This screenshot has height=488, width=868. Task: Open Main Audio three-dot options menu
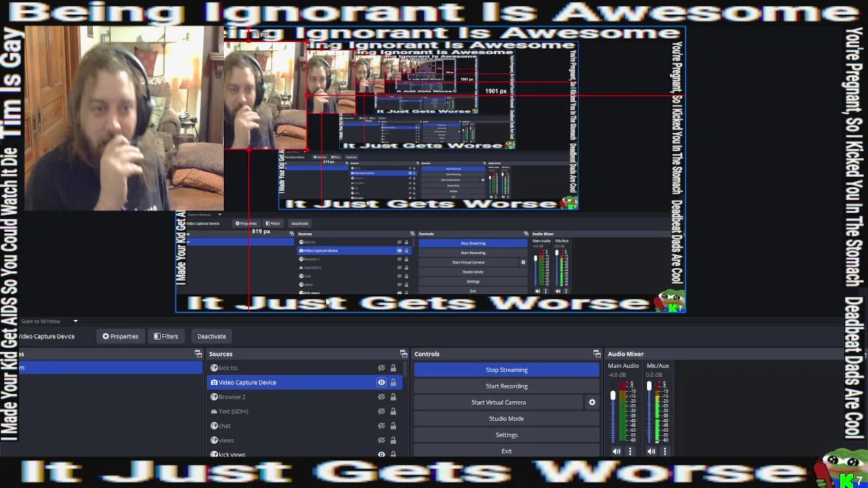630,451
